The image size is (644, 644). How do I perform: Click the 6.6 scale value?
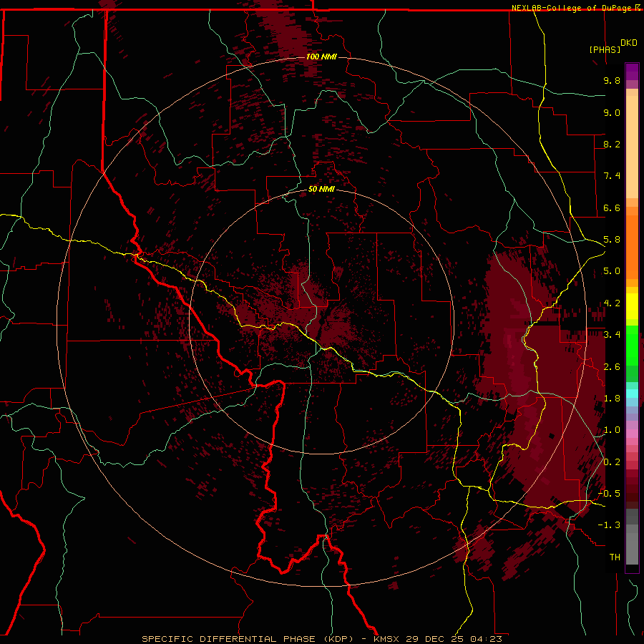612,208
